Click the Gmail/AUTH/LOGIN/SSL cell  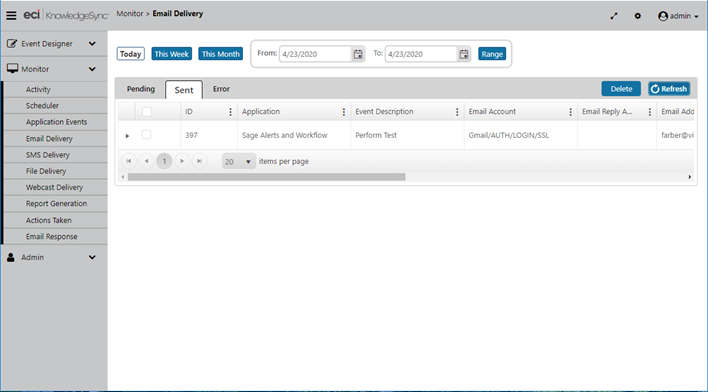pos(521,135)
